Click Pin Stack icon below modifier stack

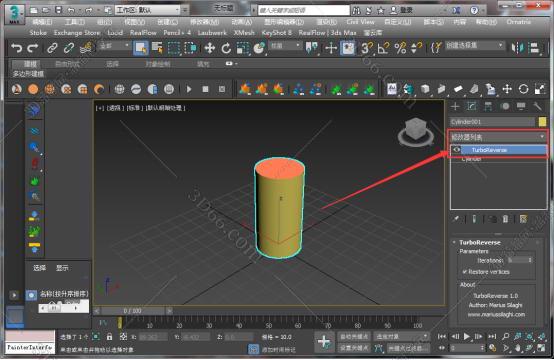click(456, 219)
